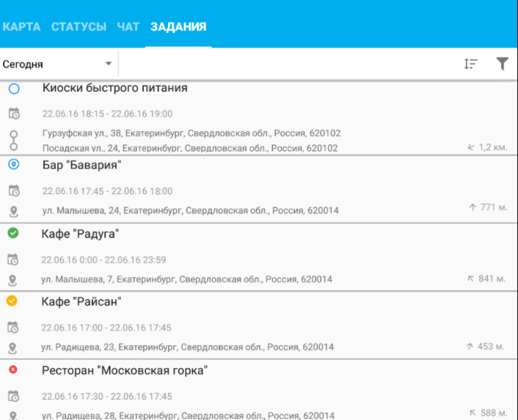The image size is (518, 420).
Task: Click the time range 22.06.16 17:30 - 22.06.16 17:45
Action: (106, 397)
